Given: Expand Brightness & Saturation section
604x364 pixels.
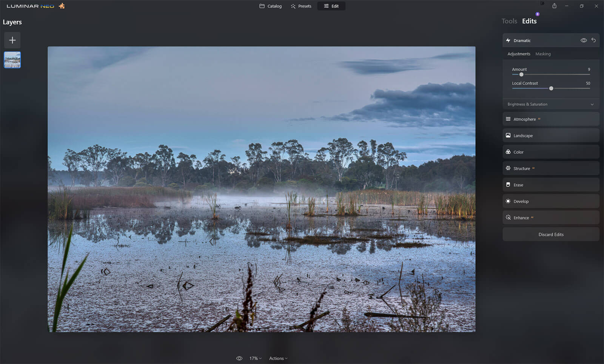Looking at the screenshot, I should point(550,104).
